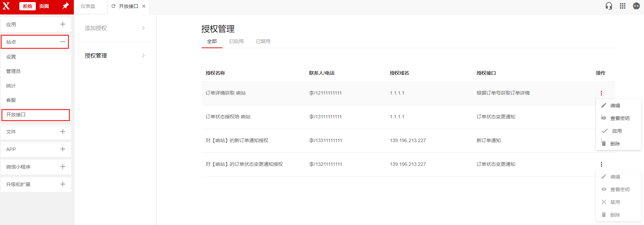Click 开放接口 in the sidebar
Viewport: 644px width, 225px height.
16,115
